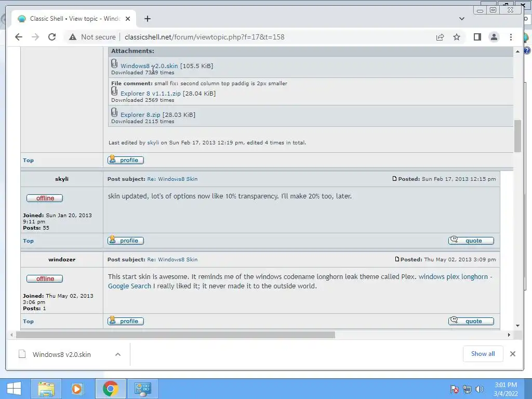The width and height of the screenshot is (532, 399).
Task: Download Explorer 8 v1.1.1.zip attachment
Action: (x=150, y=94)
